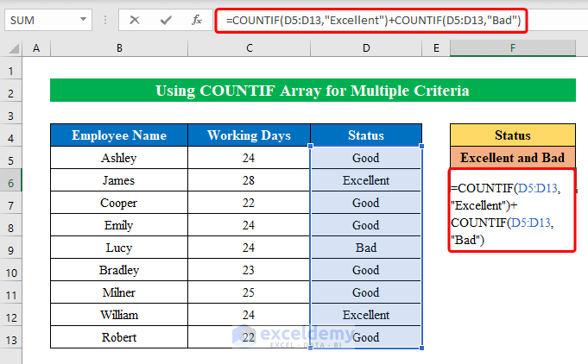Screen dimensions: 588x364
Task: Click James's working days value 28
Action: click(250, 180)
